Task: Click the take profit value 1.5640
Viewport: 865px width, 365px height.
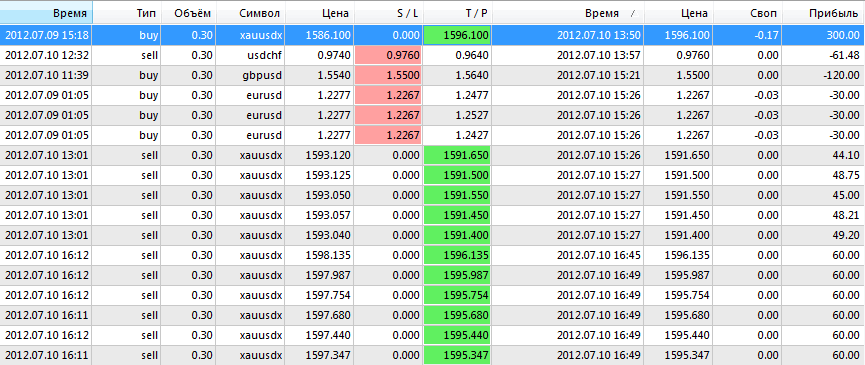Action: (472, 76)
